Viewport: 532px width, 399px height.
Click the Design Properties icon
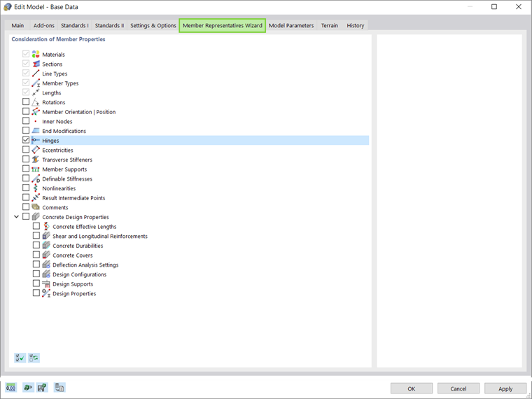pyautogui.click(x=46, y=293)
